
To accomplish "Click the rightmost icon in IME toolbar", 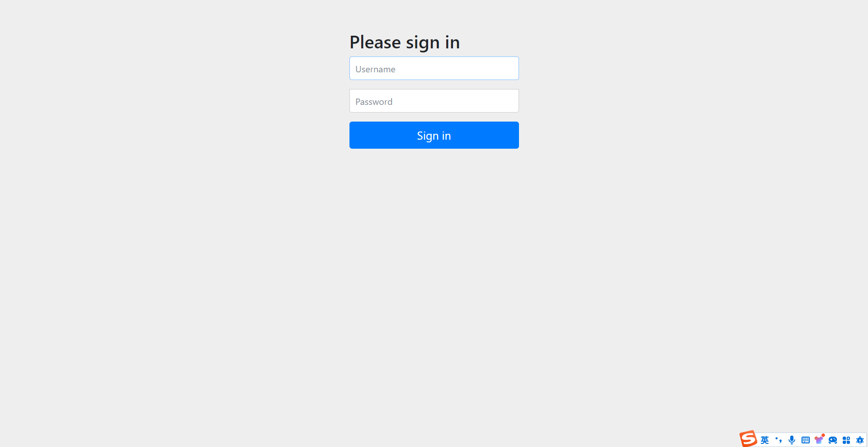I will [x=860, y=440].
